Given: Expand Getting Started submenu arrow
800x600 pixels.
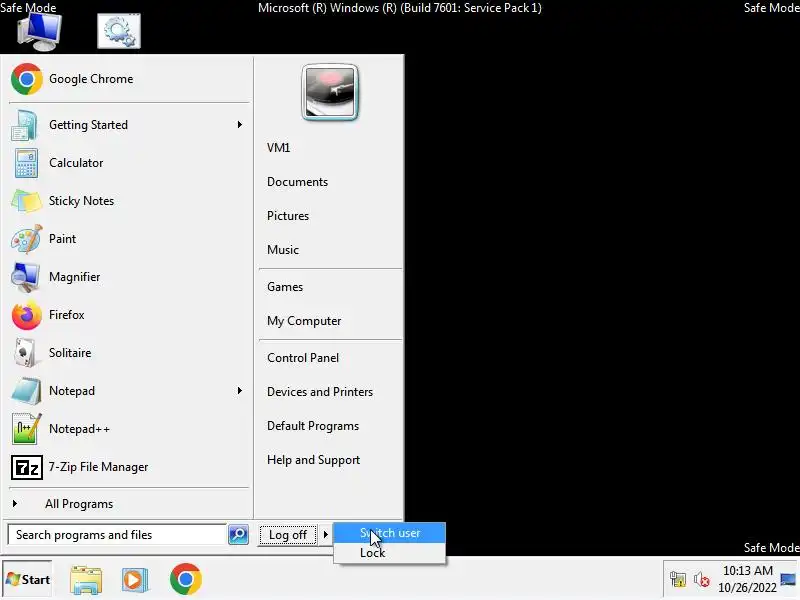Looking at the screenshot, I should pos(239,125).
